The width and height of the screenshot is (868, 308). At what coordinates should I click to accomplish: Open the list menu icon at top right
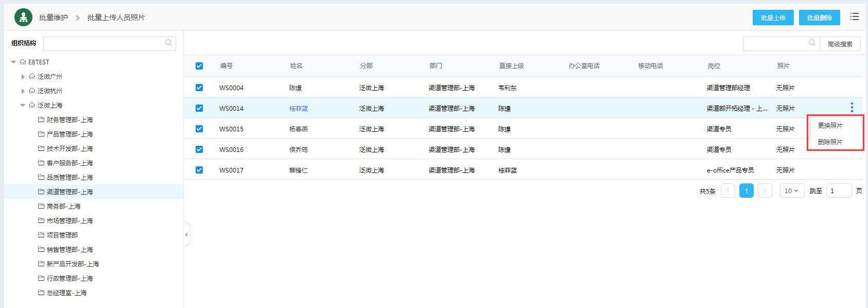coord(855,17)
